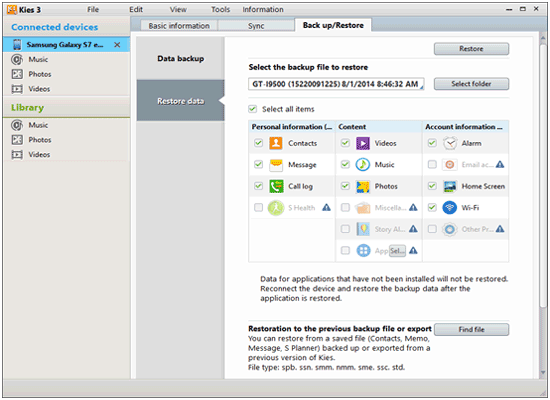Viewport: 550px width, 400px height.
Task: Click the Account information column header
Action: click(x=465, y=127)
